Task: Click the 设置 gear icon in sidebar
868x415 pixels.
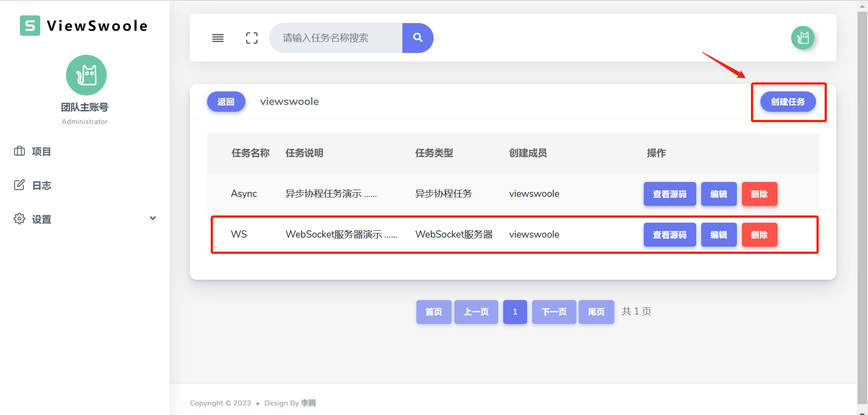Action: tap(19, 219)
